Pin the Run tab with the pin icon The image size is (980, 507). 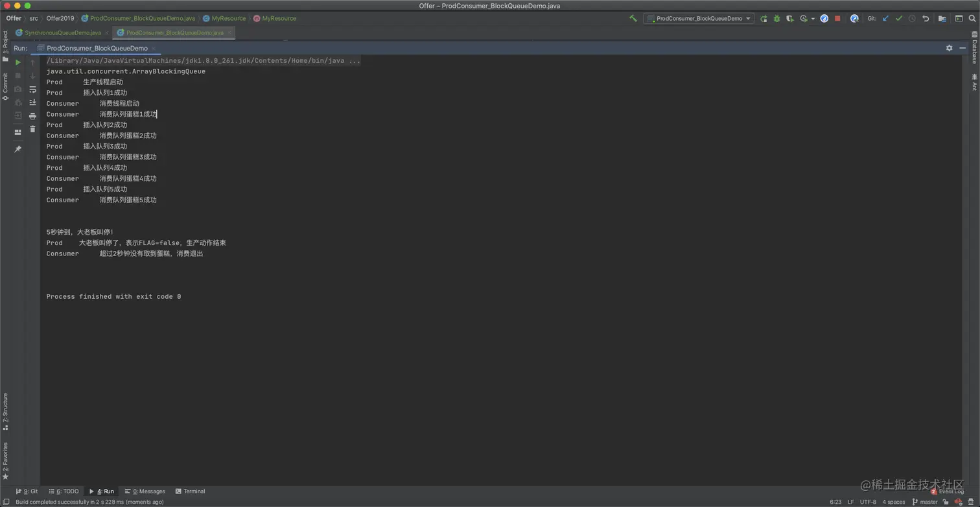pos(17,149)
